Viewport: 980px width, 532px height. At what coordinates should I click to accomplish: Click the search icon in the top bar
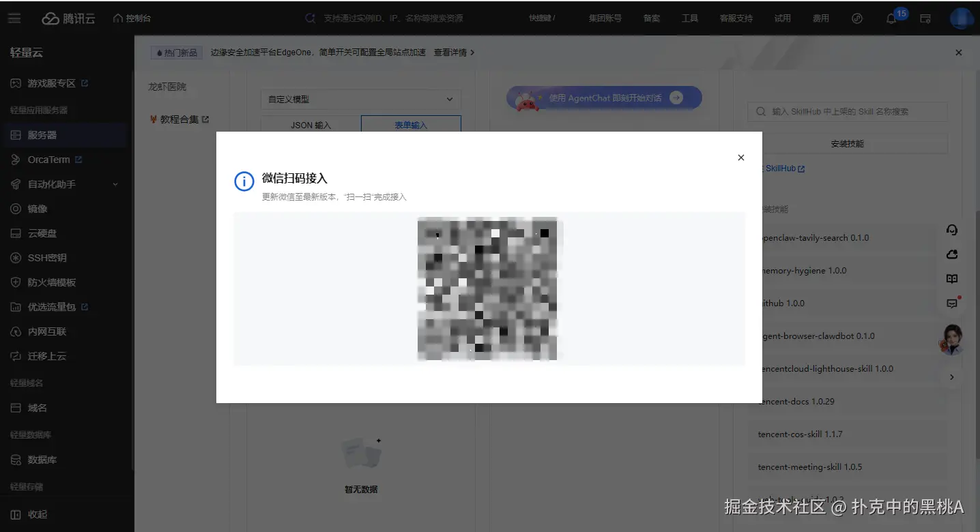pos(311,18)
